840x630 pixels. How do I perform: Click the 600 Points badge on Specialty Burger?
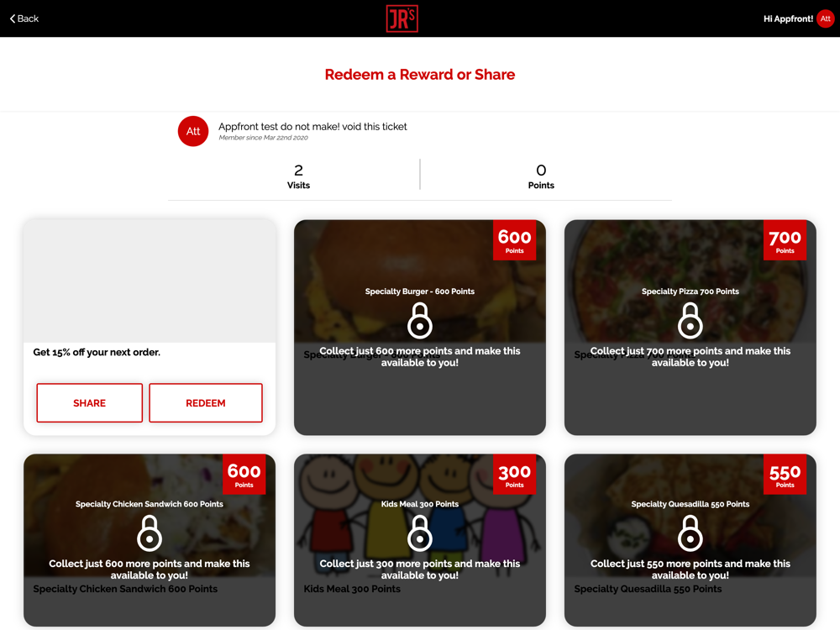tap(514, 240)
